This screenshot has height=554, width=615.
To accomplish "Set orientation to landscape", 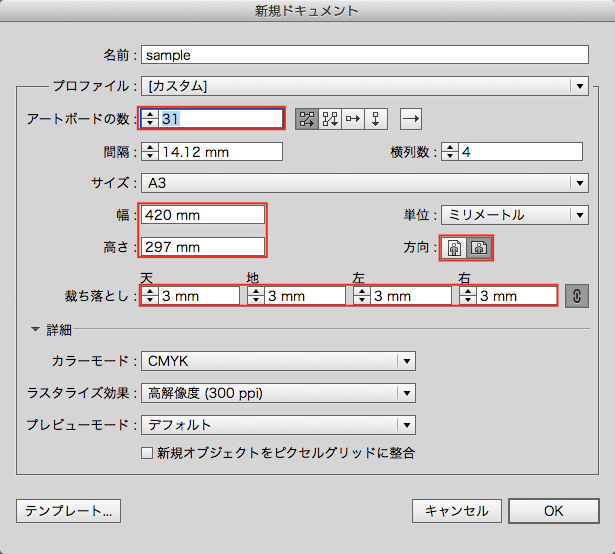I will [479, 247].
